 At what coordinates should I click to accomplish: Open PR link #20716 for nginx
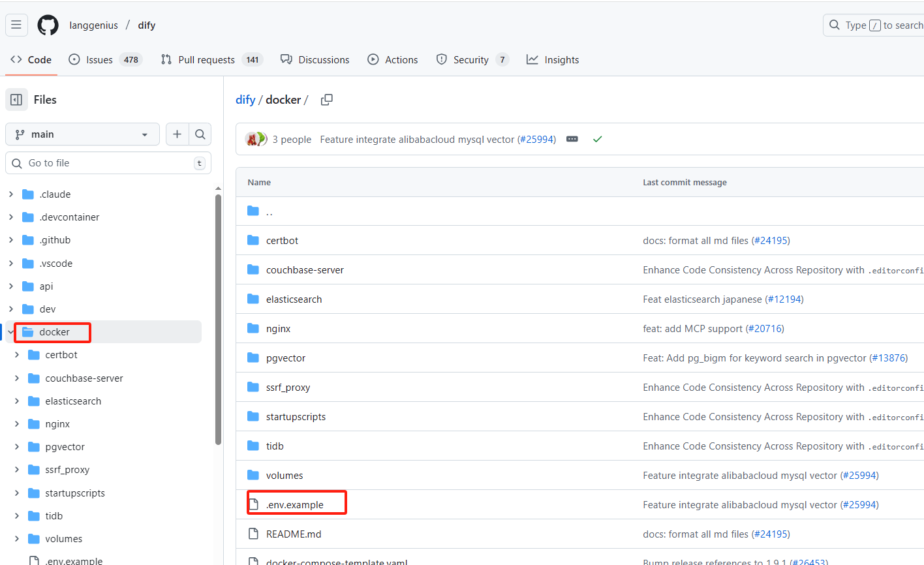click(765, 329)
